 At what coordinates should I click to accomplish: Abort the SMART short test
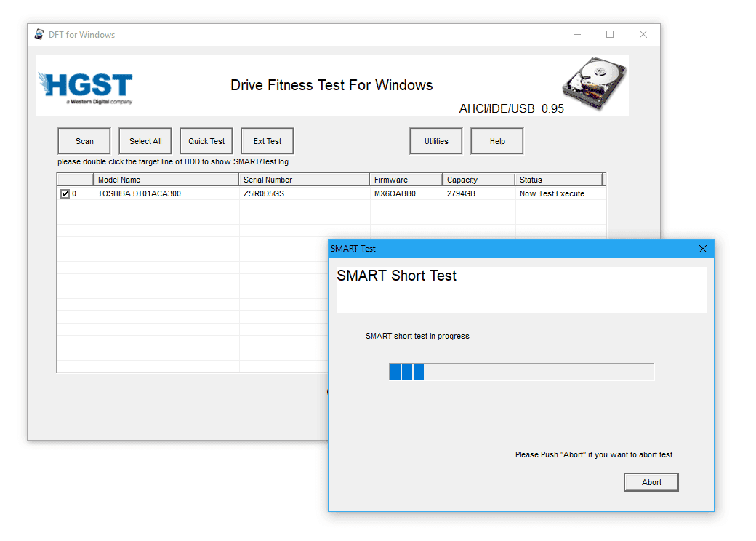651,482
